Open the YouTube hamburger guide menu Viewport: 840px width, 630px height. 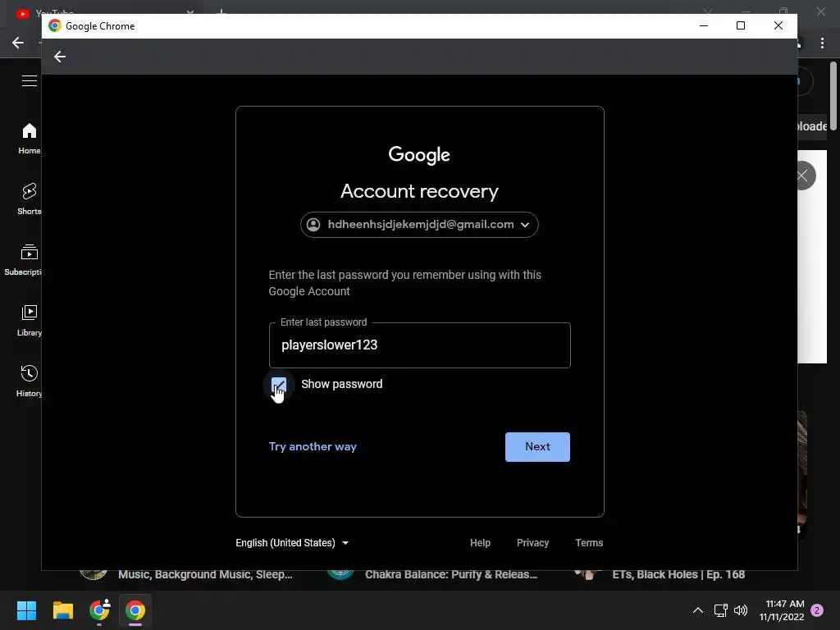29,81
